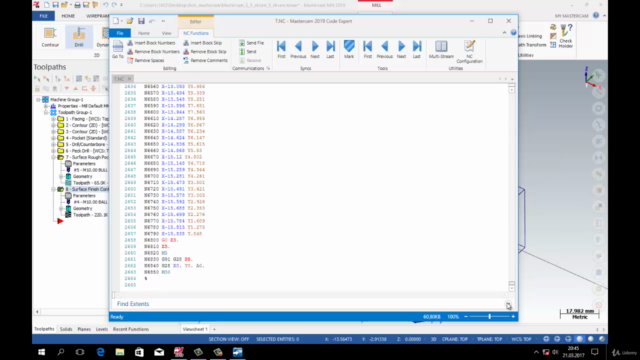Open File Explorer from taskbar
640x360 pixels.
[x=120, y=352]
